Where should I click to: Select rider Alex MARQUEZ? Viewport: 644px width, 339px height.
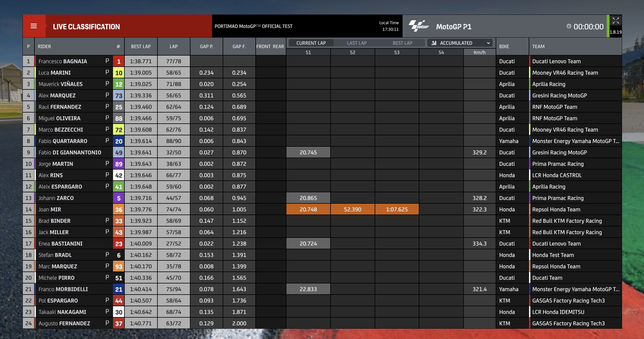pos(57,95)
